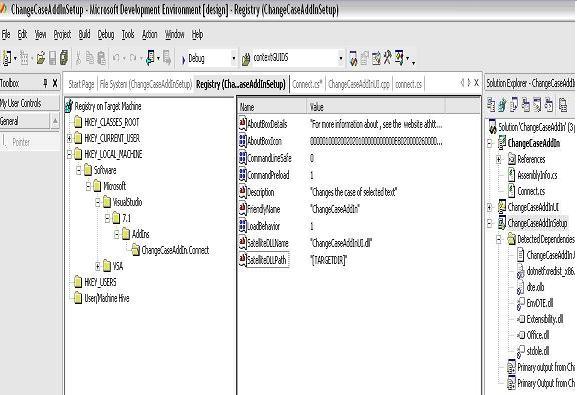
Task: Select the Pointer tool in Toolbox
Action: click(x=21, y=142)
